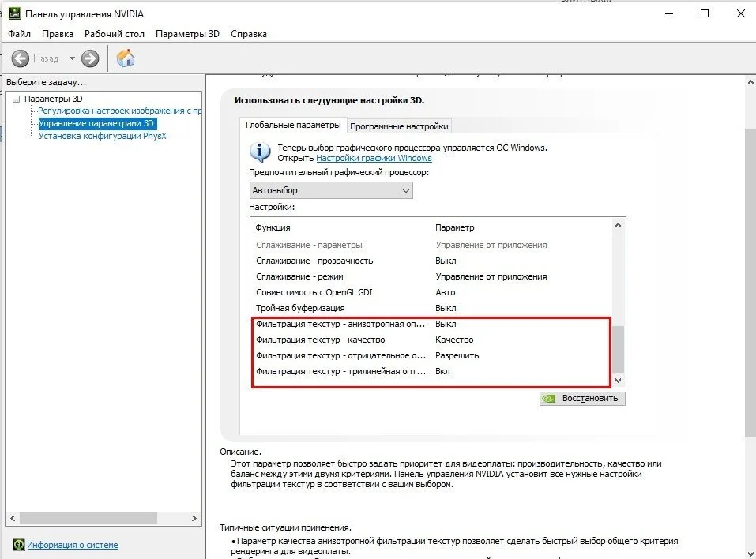Open the Правка menu
The image size is (756, 559).
click(x=58, y=34)
